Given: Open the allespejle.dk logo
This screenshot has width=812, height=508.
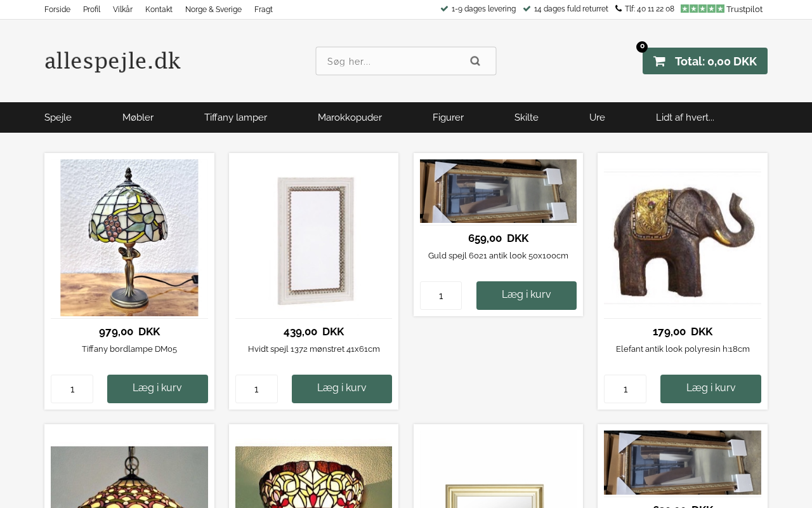Looking at the screenshot, I should coord(112,61).
